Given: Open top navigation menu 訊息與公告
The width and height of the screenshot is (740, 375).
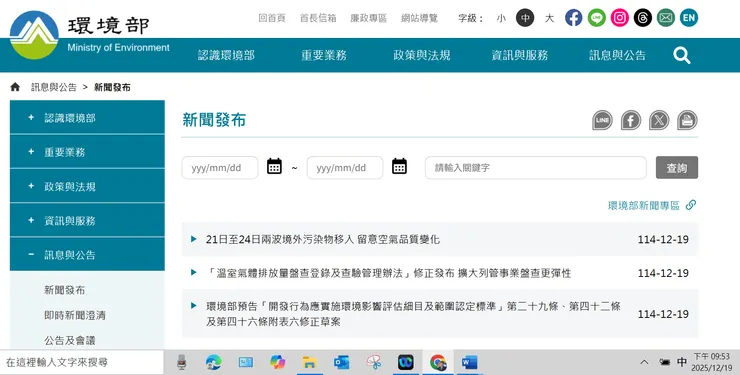Looking at the screenshot, I should (617, 55).
